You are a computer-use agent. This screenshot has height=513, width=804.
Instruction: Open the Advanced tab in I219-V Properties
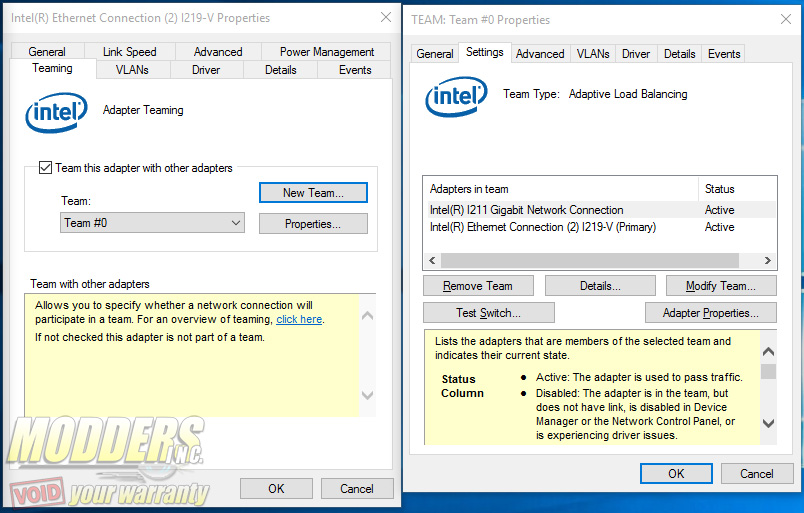pos(218,52)
